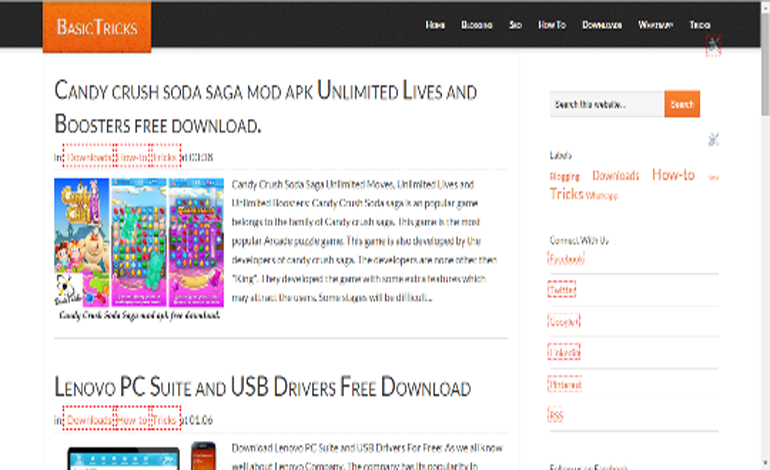This screenshot has width=770, height=470.
Task: Open the third Candy Crush purple gameplay thumbnail
Action: tap(196, 243)
